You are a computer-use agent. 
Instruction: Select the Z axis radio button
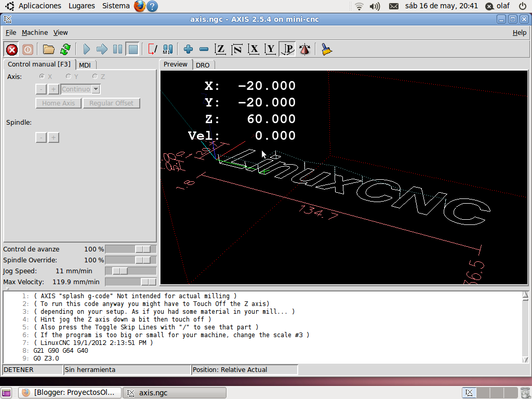[95, 76]
